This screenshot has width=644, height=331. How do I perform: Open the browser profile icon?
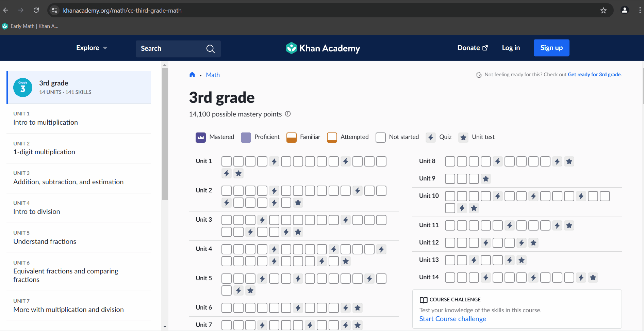[625, 10]
